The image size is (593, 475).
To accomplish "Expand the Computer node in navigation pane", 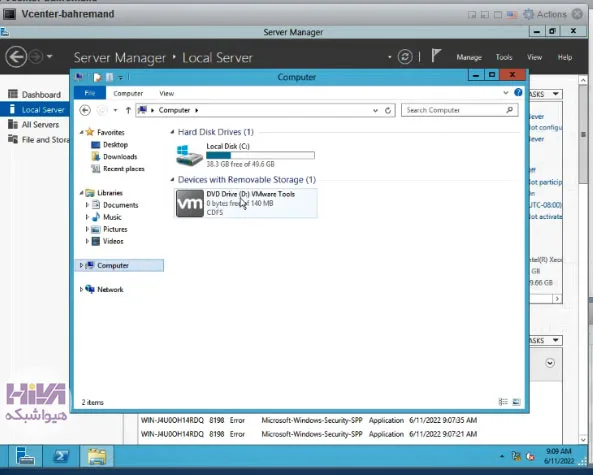I will 81,265.
